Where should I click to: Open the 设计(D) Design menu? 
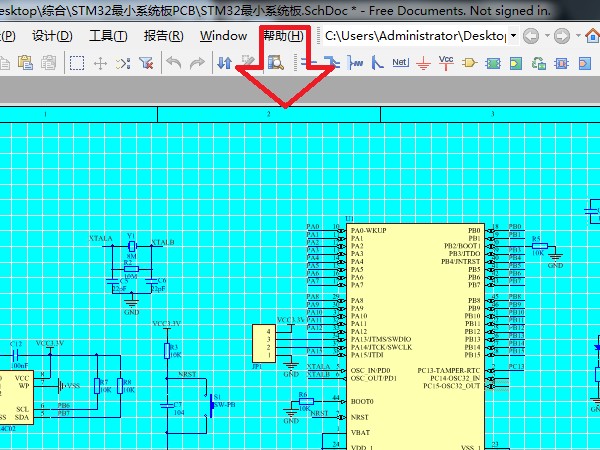[x=52, y=36]
